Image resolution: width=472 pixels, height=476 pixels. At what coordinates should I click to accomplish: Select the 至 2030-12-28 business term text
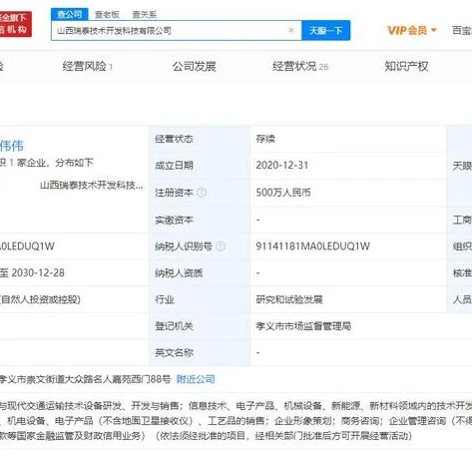pyautogui.click(x=32, y=272)
